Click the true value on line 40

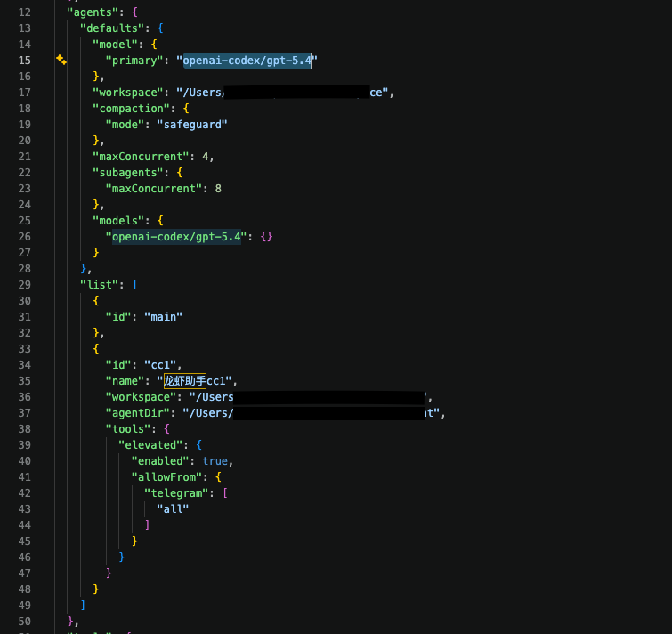click(x=215, y=461)
